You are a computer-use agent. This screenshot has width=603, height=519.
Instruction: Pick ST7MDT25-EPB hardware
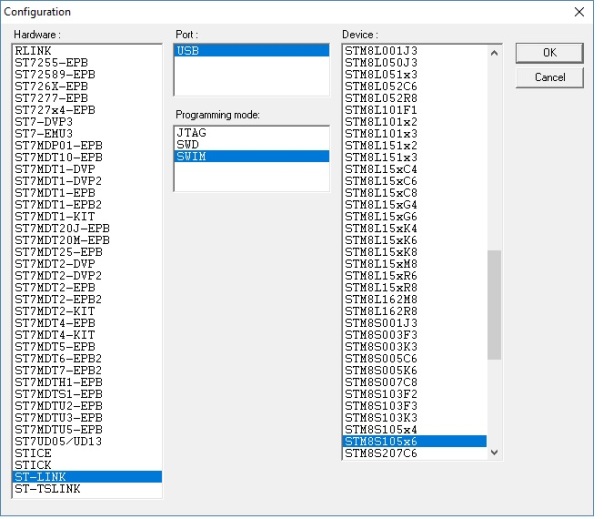click(x=87, y=252)
